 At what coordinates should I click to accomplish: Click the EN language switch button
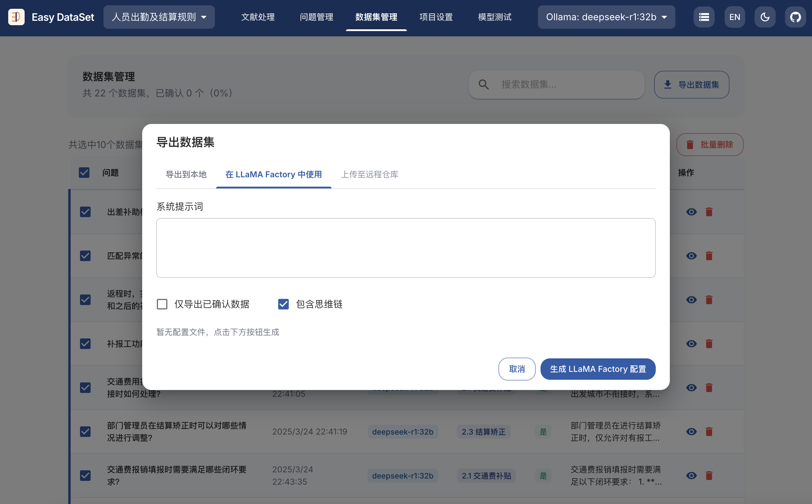[x=735, y=17]
